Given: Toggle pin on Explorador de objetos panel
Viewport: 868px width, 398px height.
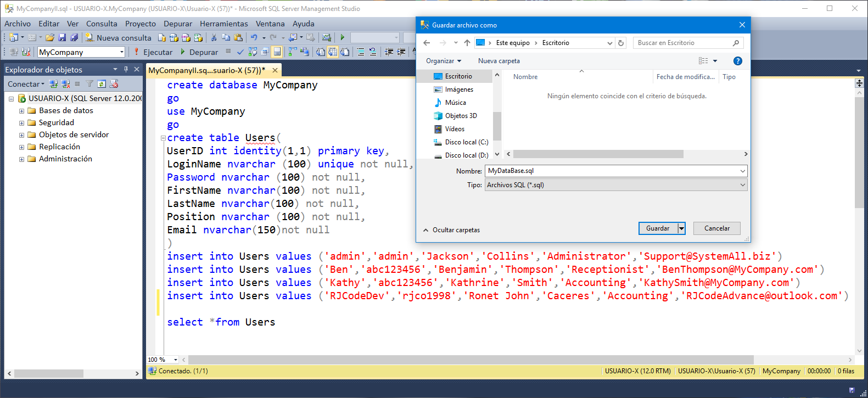Looking at the screenshot, I should [126, 70].
